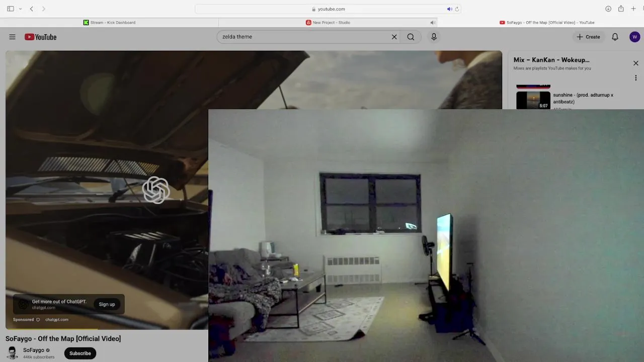Go to YouTube home via logo

(40, 37)
